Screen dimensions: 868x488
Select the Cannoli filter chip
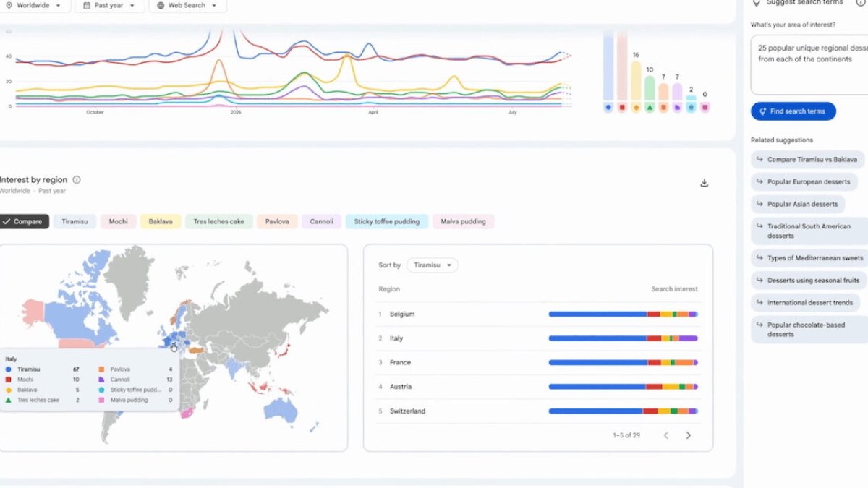(322, 221)
